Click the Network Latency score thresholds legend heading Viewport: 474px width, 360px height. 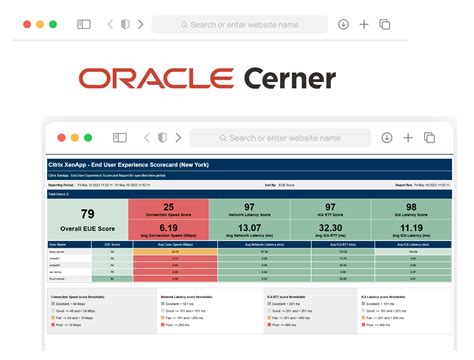coord(187,297)
